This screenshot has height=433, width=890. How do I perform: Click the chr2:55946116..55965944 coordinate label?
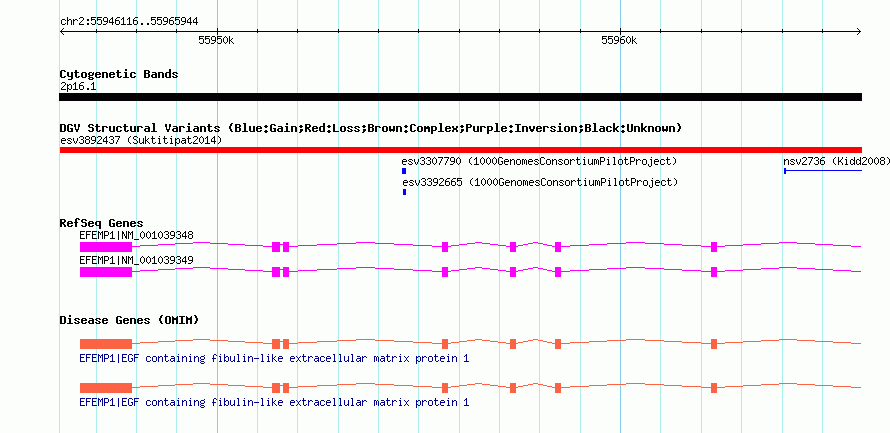point(129,22)
